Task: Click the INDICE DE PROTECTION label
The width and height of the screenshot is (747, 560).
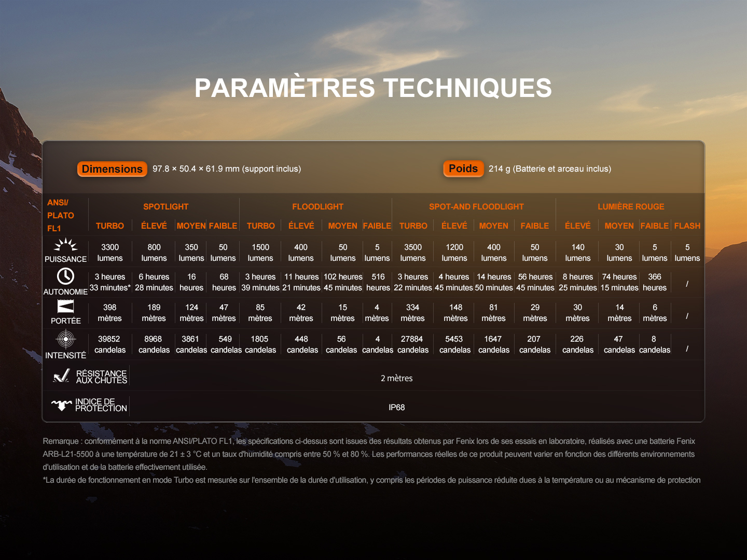Action: pos(101,405)
